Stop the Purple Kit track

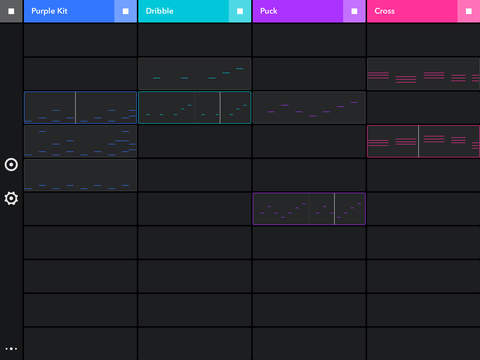point(126,11)
